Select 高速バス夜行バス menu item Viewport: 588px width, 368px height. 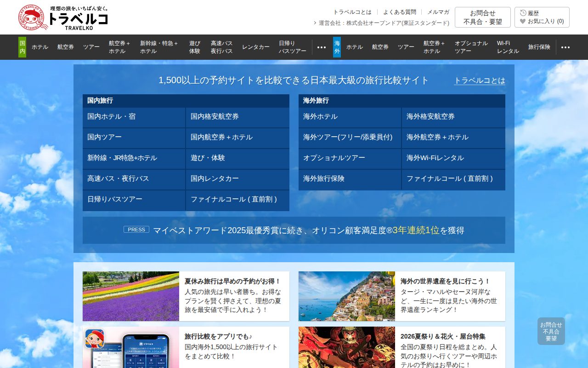point(222,47)
